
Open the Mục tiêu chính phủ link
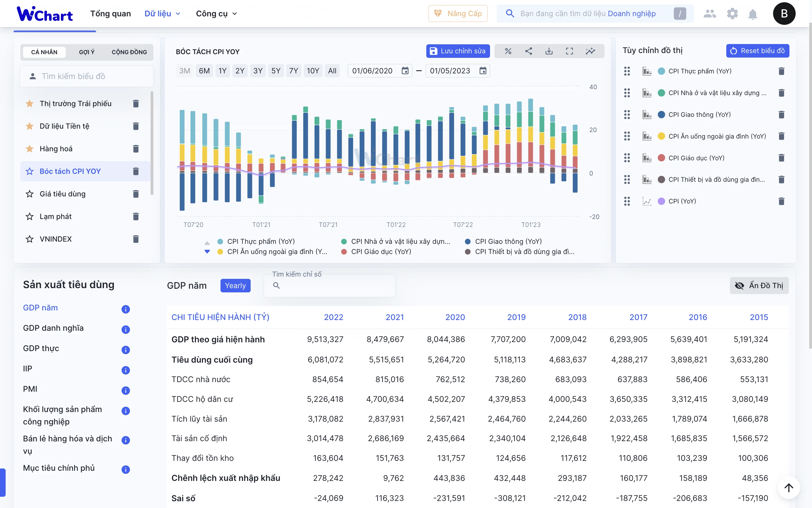(x=59, y=468)
